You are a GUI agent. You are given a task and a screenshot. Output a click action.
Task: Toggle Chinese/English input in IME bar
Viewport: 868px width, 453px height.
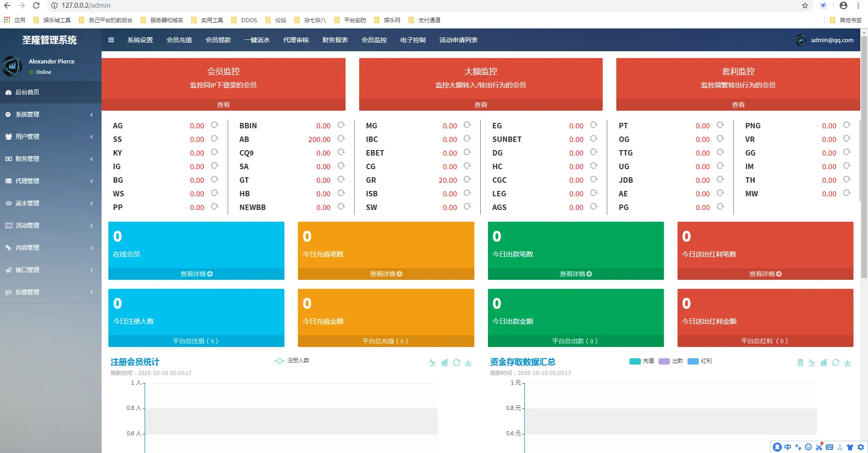[x=788, y=447]
